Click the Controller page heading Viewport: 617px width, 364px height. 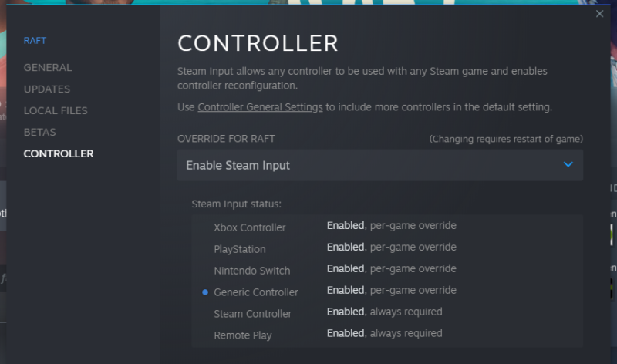[x=258, y=43]
